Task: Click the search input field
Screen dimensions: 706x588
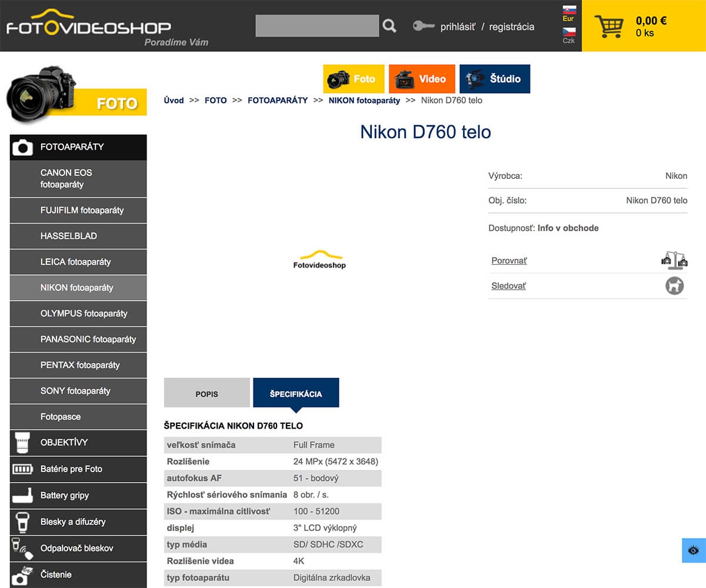Action: point(317,25)
